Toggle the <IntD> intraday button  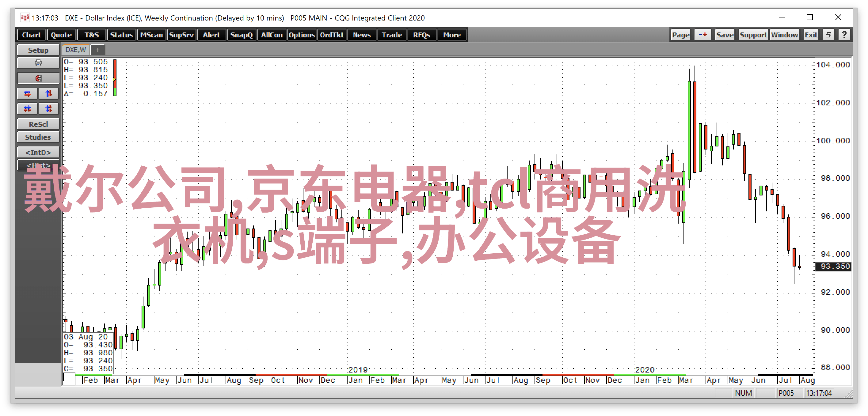click(x=38, y=152)
